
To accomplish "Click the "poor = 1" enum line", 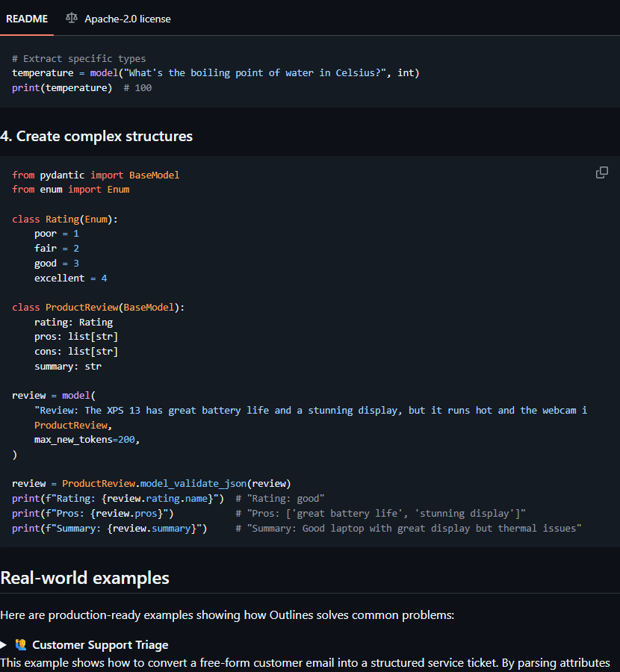I will coord(57,234).
